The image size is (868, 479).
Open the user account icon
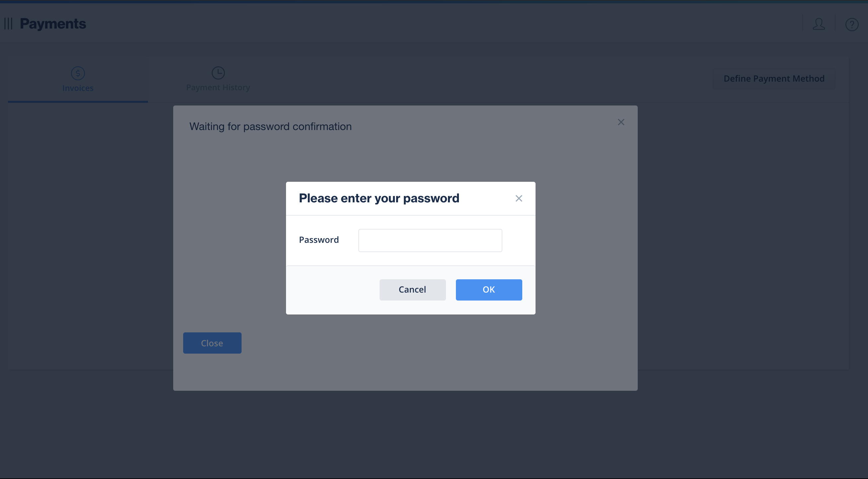[x=819, y=24]
